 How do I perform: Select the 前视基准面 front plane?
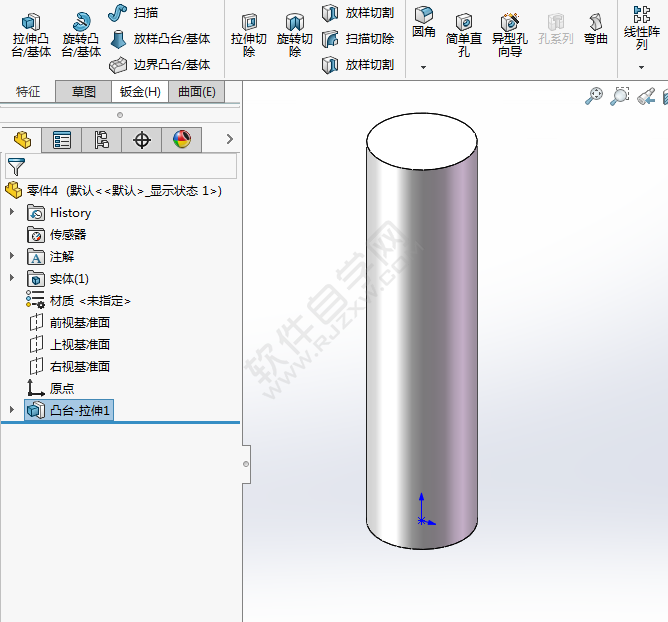click(x=69, y=323)
